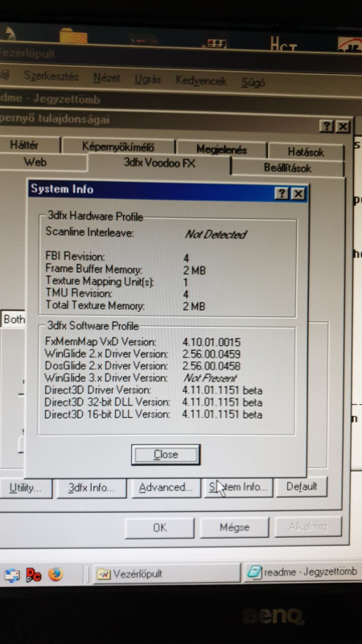Viewport: 362px width, 644px height.
Task: Launch the red Pc quick launch icon
Action: (x=34, y=576)
